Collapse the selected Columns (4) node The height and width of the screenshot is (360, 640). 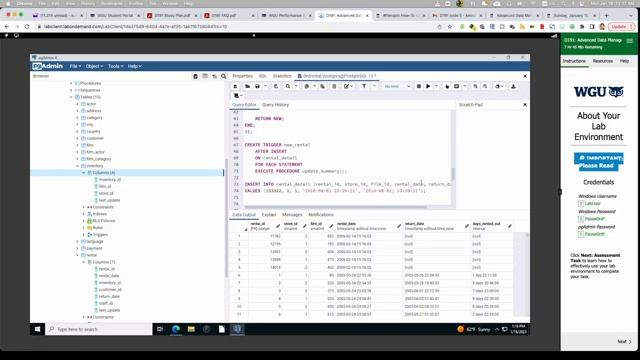pos(84,173)
